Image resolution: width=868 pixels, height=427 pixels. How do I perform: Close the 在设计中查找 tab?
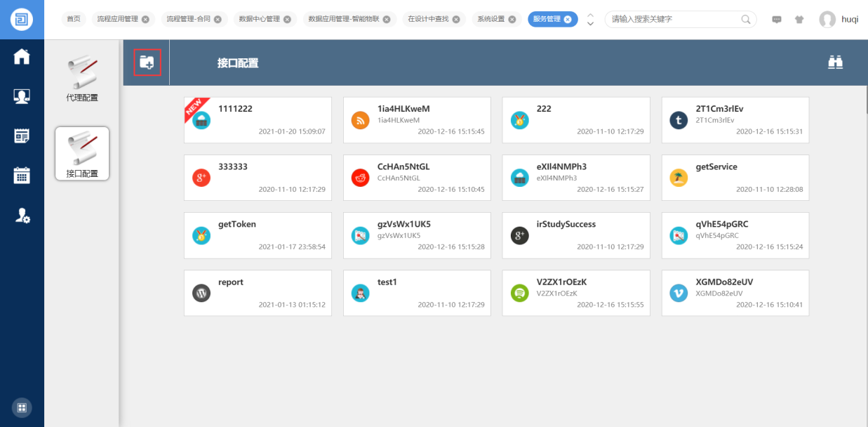455,20
